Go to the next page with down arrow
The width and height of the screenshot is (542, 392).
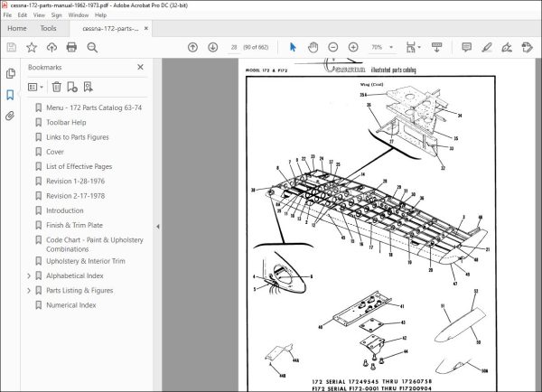(x=212, y=47)
